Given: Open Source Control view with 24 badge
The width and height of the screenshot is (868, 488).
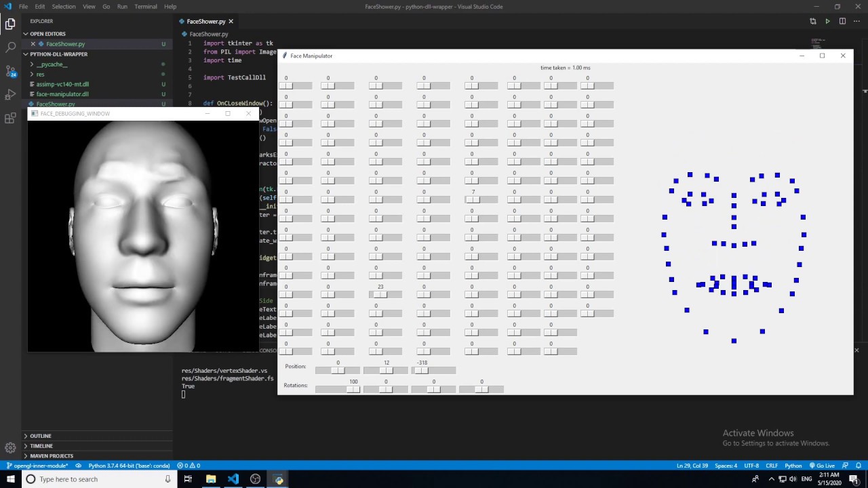Looking at the screenshot, I should point(10,71).
